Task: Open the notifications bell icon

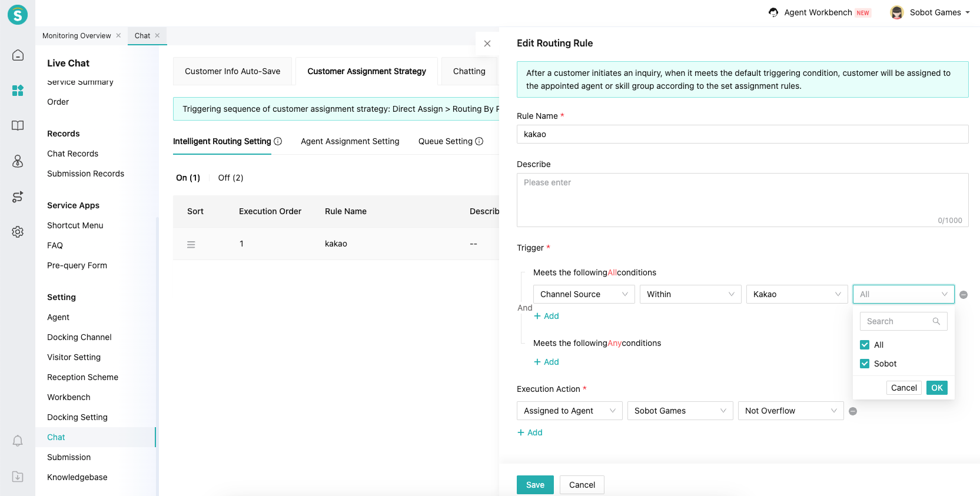Action: pos(18,441)
